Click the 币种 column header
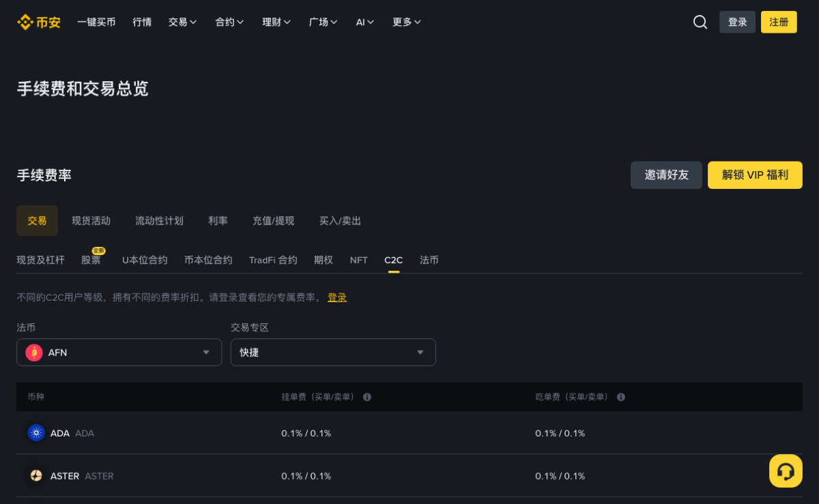This screenshot has height=504, width=819. pos(36,397)
